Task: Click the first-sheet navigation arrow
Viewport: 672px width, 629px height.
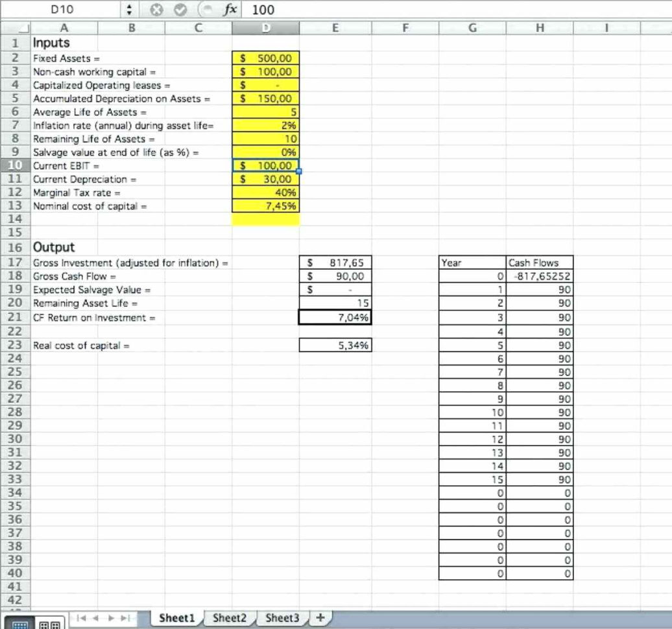Action: [83, 618]
